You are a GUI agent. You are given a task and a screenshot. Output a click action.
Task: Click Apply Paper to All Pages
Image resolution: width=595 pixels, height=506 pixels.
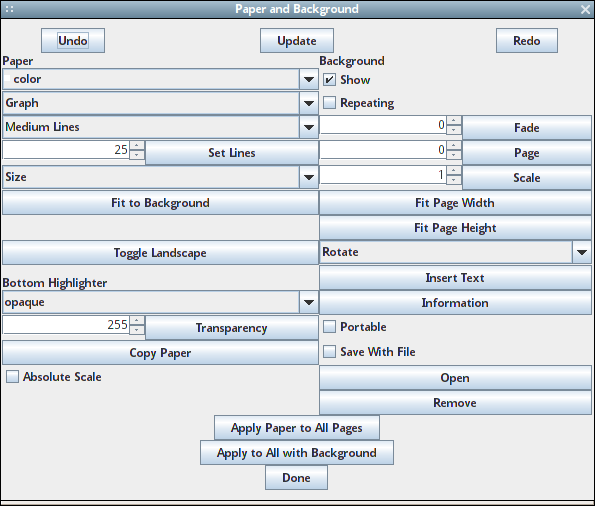[297, 428]
